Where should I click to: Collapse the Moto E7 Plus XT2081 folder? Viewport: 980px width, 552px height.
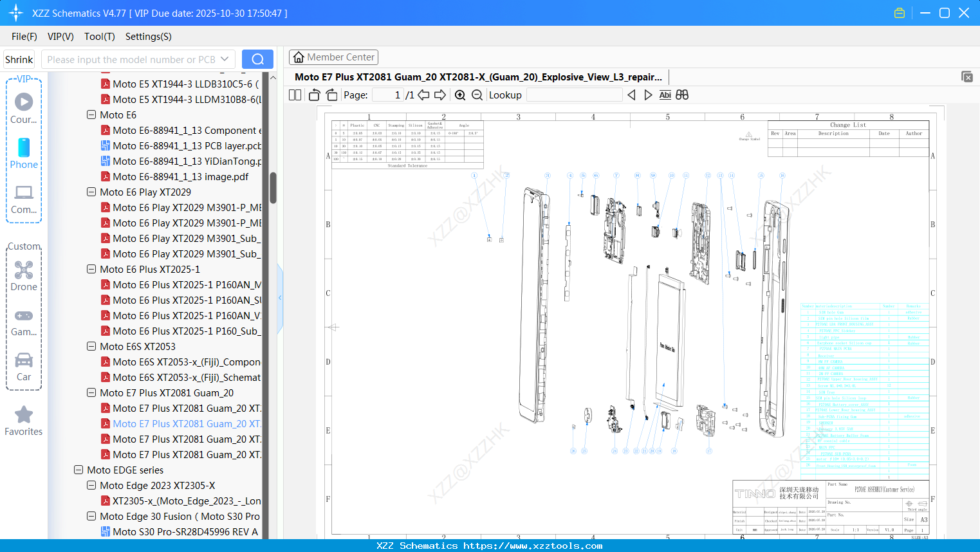[x=91, y=393]
